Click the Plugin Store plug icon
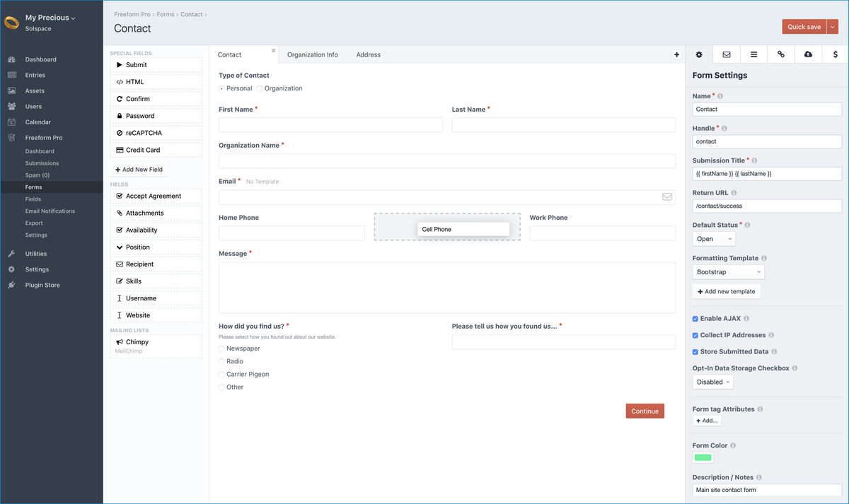 tap(12, 285)
